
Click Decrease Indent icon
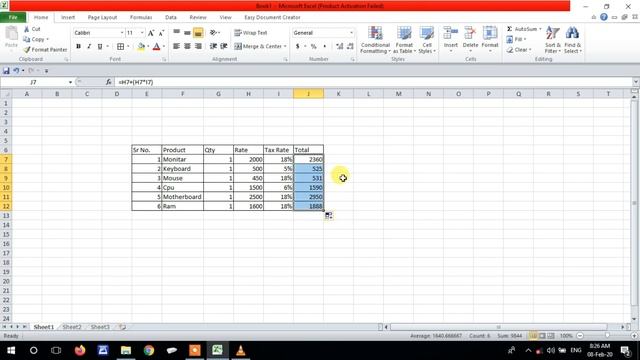(x=213, y=47)
